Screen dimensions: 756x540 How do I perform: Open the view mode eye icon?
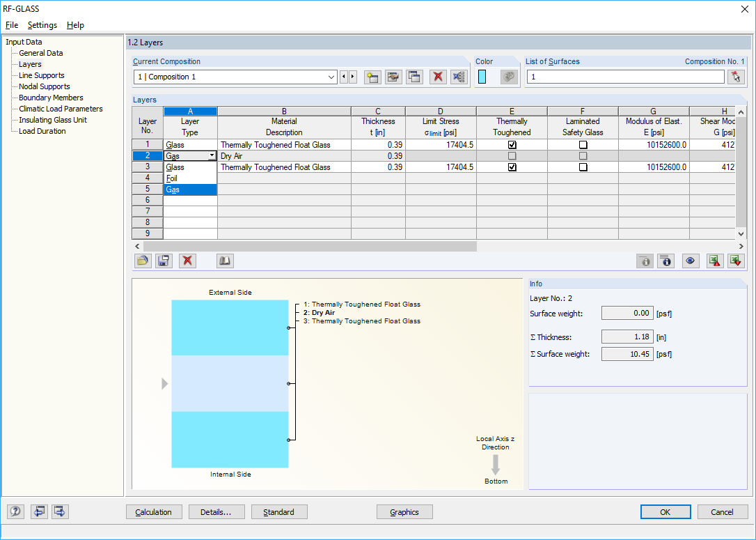(691, 261)
